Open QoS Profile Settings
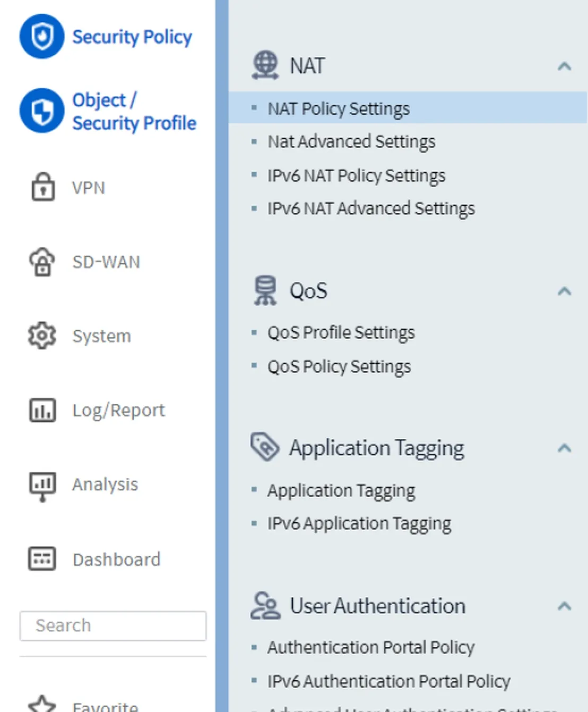This screenshot has width=588, height=712. pos(341,333)
